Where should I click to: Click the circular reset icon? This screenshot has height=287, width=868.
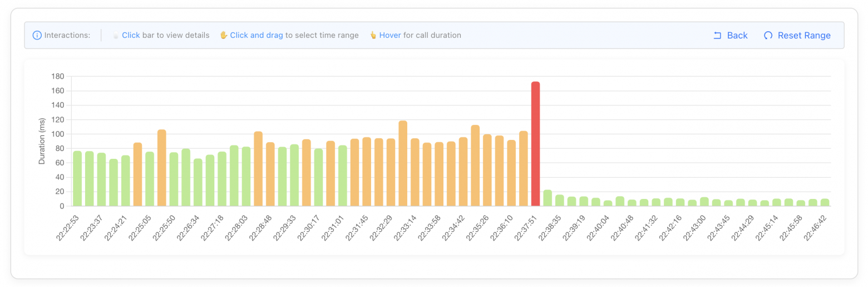click(768, 35)
